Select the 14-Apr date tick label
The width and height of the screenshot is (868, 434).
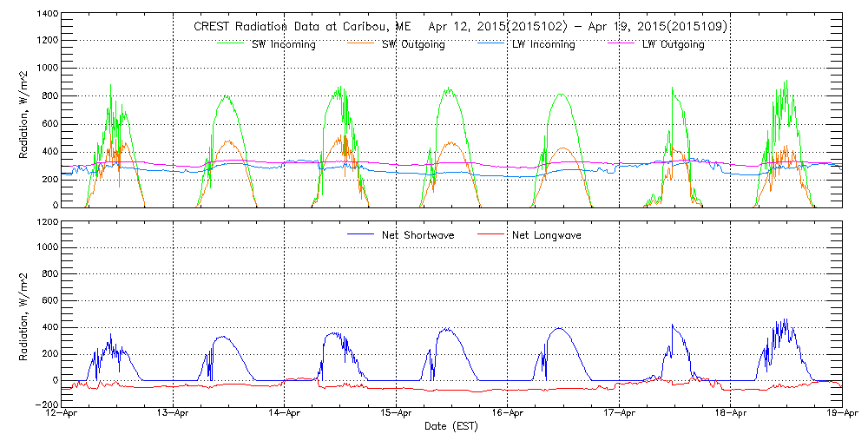(285, 415)
